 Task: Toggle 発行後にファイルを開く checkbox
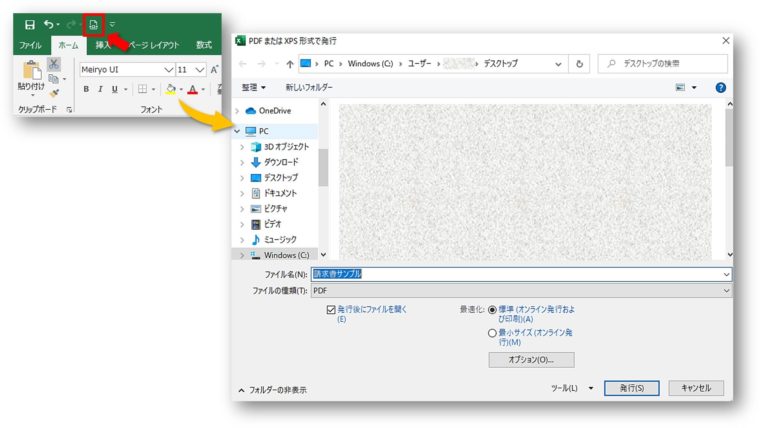(x=331, y=310)
